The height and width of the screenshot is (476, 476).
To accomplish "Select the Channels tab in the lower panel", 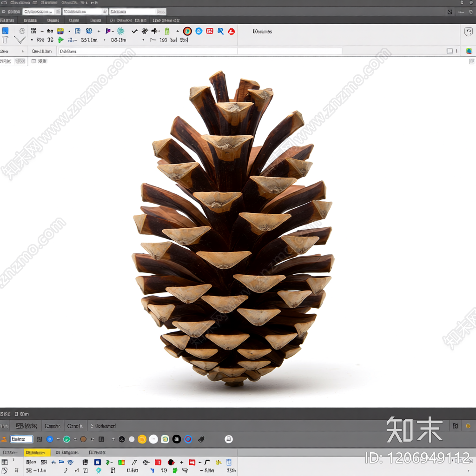I will pos(53,426).
